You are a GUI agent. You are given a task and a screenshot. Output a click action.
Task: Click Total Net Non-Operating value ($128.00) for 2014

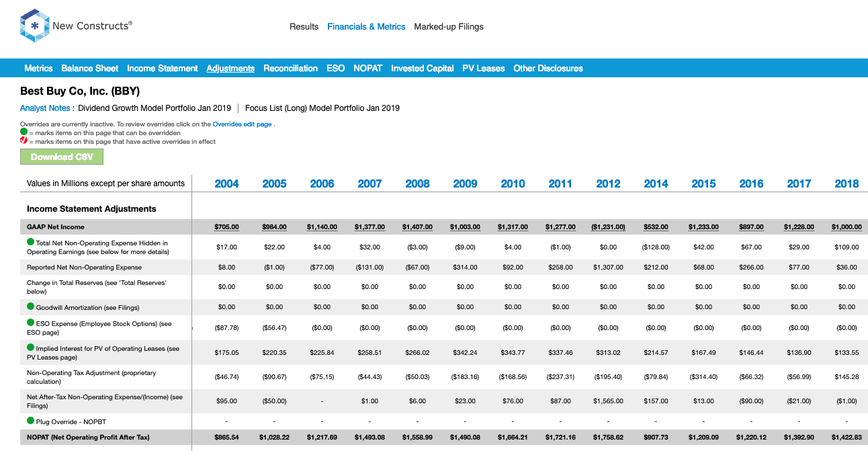[656, 247]
